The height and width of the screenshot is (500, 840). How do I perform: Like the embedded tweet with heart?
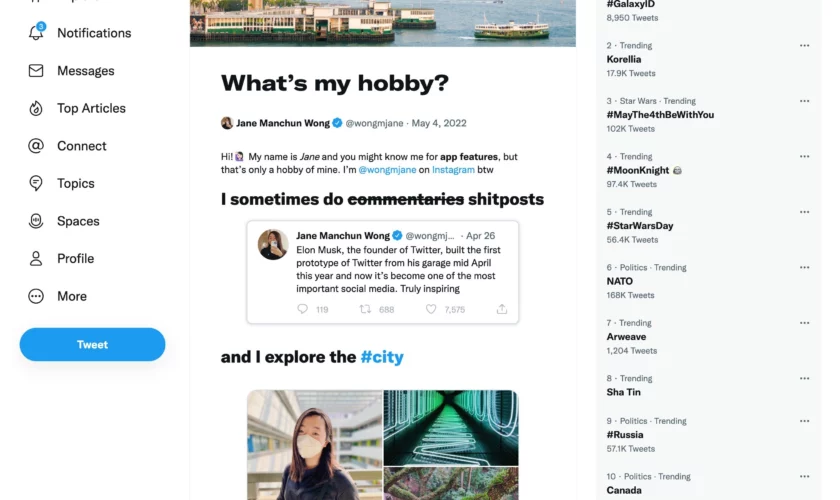click(x=431, y=310)
